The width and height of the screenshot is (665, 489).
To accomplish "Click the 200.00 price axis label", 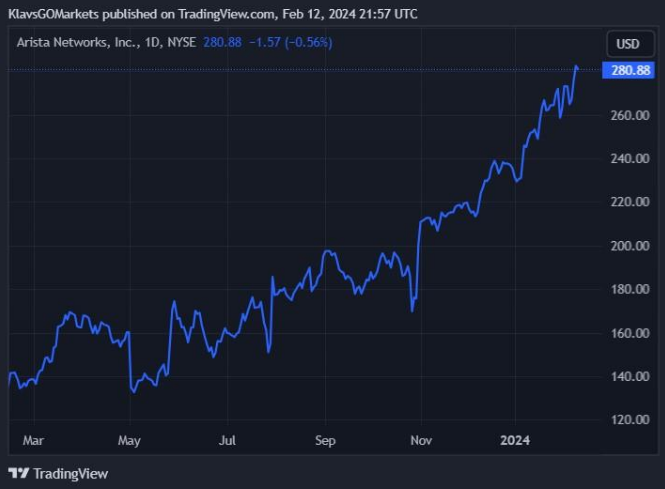I will (630, 246).
